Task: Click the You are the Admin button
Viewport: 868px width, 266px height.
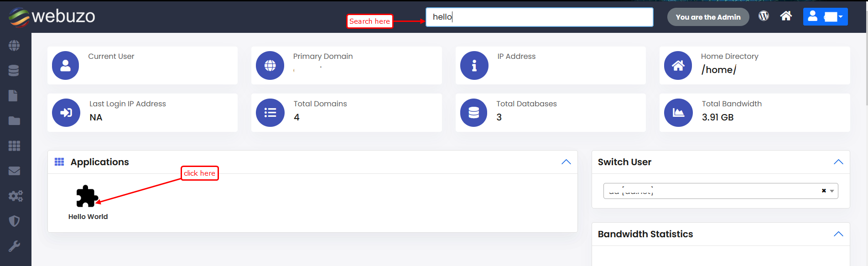Action: click(708, 17)
